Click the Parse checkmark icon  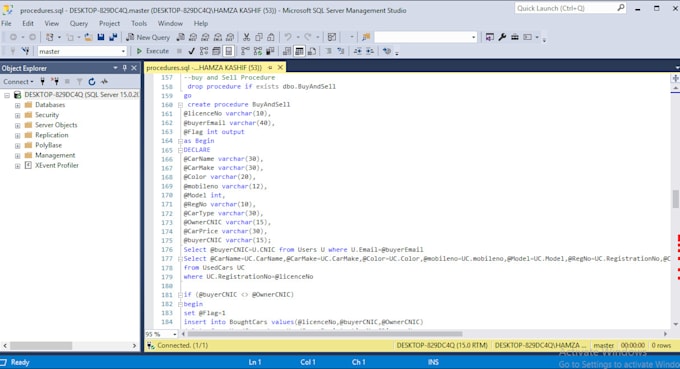point(191,51)
